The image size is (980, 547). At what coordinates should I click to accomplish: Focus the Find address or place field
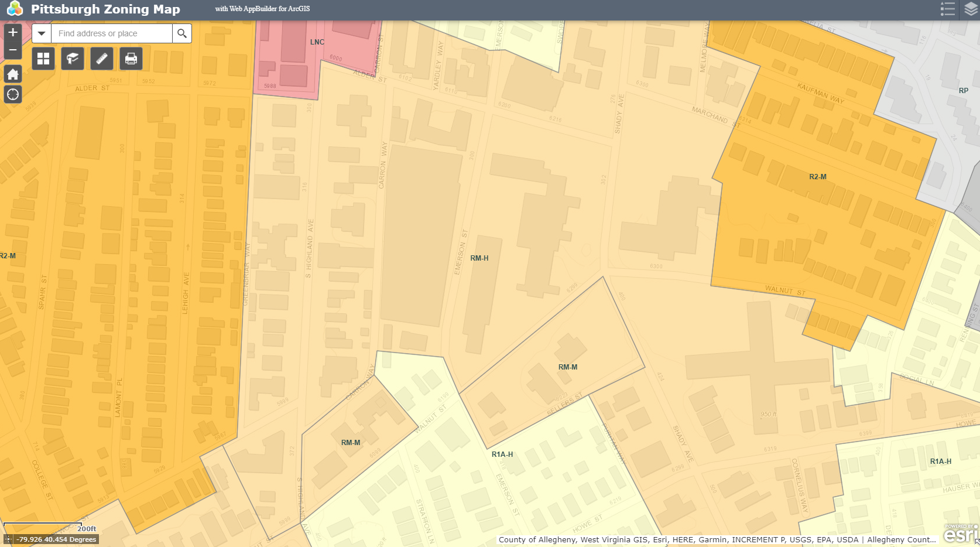point(112,33)
